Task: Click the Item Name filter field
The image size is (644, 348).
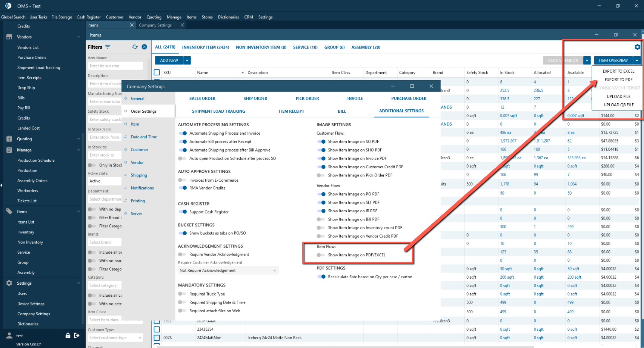Action: click(x=115, y=66)
